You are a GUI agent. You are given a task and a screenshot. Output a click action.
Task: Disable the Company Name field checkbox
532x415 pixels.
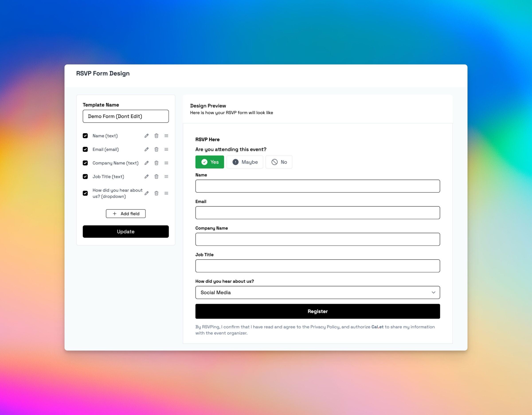click(86, 163)
